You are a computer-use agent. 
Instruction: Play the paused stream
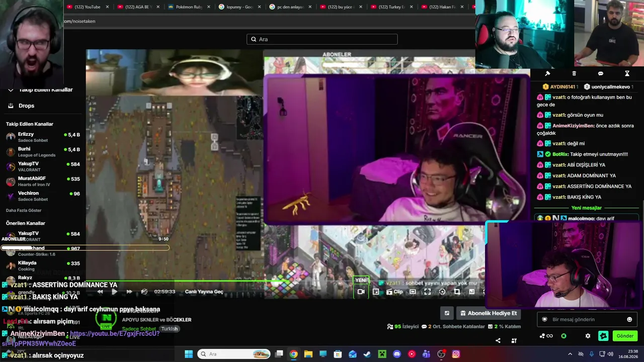pyautogui.click(x=114, y=292)
